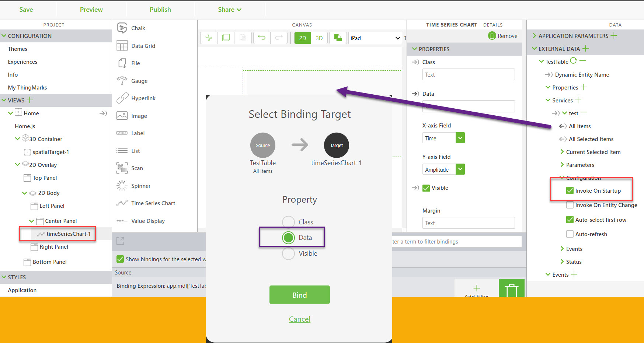Select the Data Grid widget icon
644x343 pixels.
122,45
